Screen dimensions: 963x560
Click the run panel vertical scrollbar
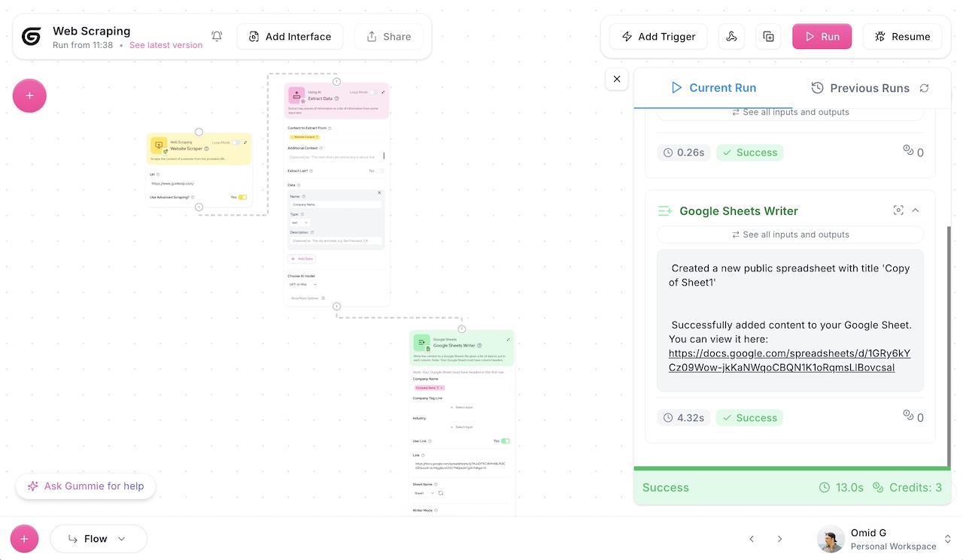tap(949, 346)
